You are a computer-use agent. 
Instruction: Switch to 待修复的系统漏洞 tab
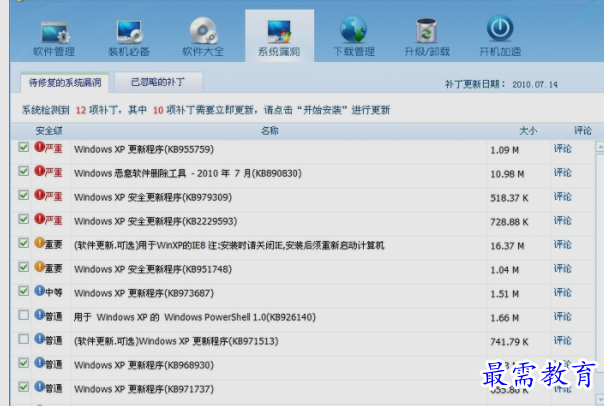point(65,82)
